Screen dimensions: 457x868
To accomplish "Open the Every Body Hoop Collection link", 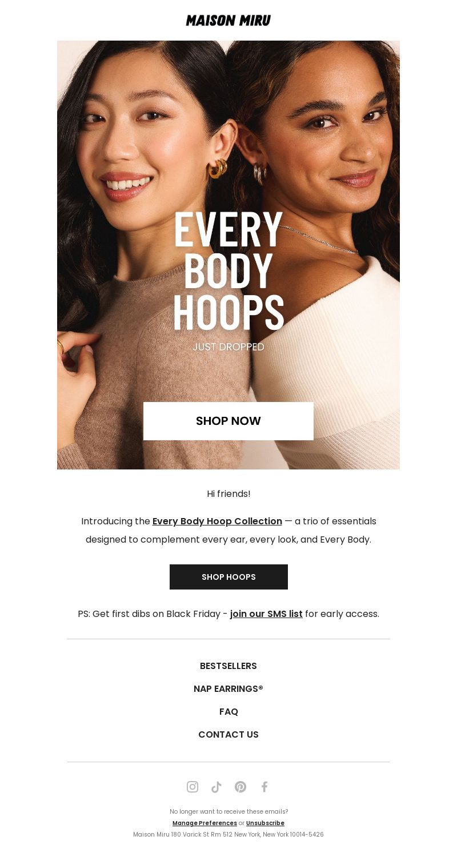I will click(217, 521).
